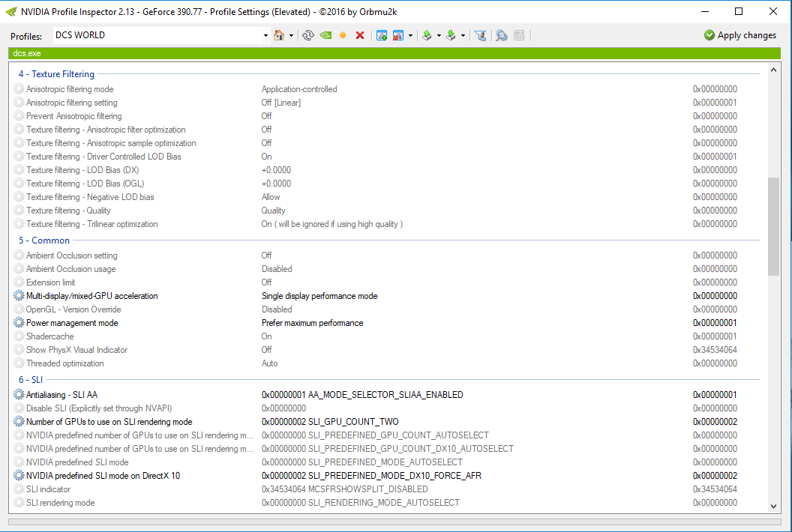The image size is (792, 532).
Task: Click hex value 0x34534064 on Show PhysX row
Action: (715, 350)
